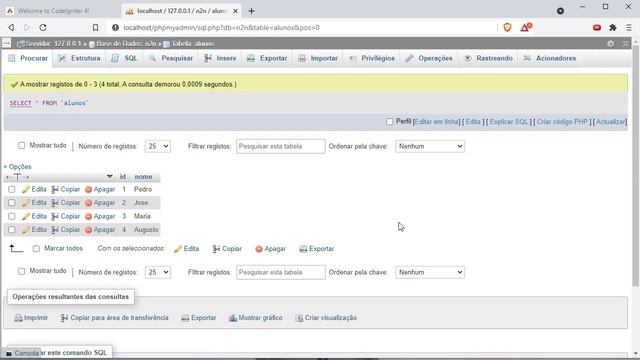
Task: Check the upper Mostrar tudo checkbox
Action: pyautogui.click(x=21, y=145)
